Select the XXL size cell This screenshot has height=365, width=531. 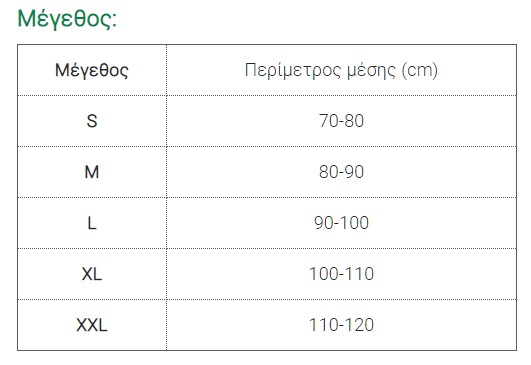coord(92,325)
